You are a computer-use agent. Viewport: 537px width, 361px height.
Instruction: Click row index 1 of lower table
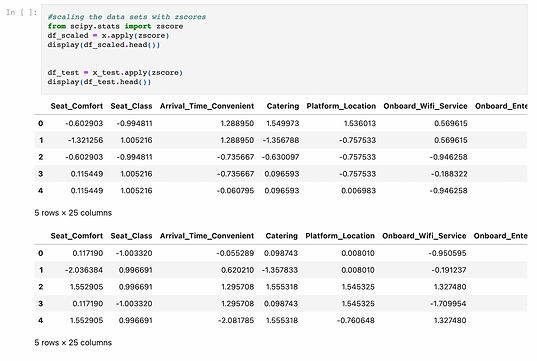click(x=41, y=270)
